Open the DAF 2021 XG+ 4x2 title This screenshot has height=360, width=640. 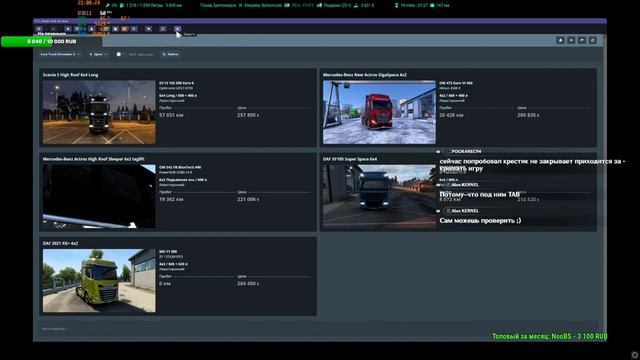point(60,243)
